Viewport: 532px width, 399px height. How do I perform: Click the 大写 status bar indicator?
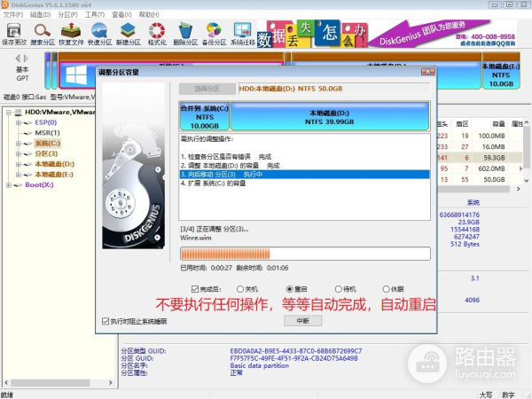(486, 395)
